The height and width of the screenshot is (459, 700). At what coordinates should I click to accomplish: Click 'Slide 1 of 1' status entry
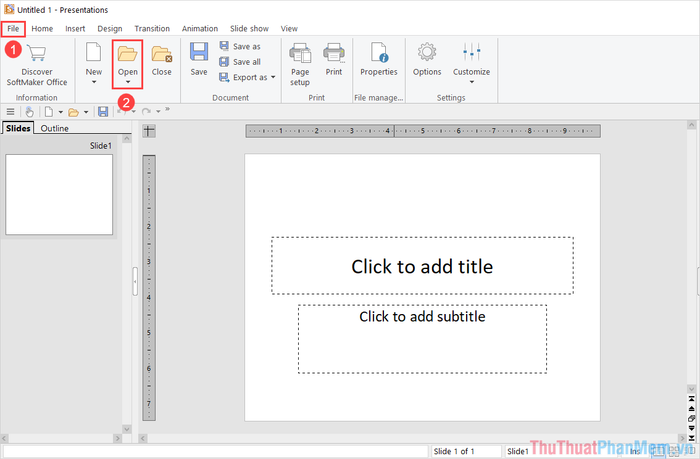pyautogui.click(x=466, y=451)
